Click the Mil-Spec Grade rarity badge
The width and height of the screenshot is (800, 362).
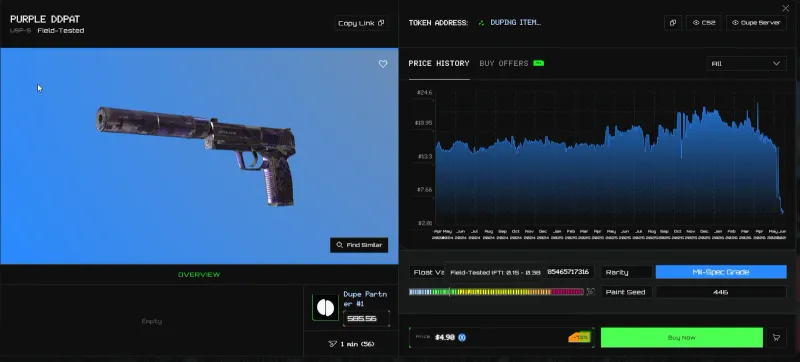(721, 272)
